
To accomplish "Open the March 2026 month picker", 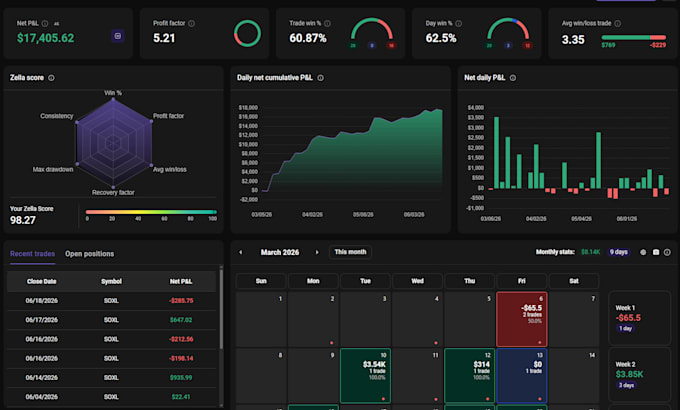I will (280, 252).
